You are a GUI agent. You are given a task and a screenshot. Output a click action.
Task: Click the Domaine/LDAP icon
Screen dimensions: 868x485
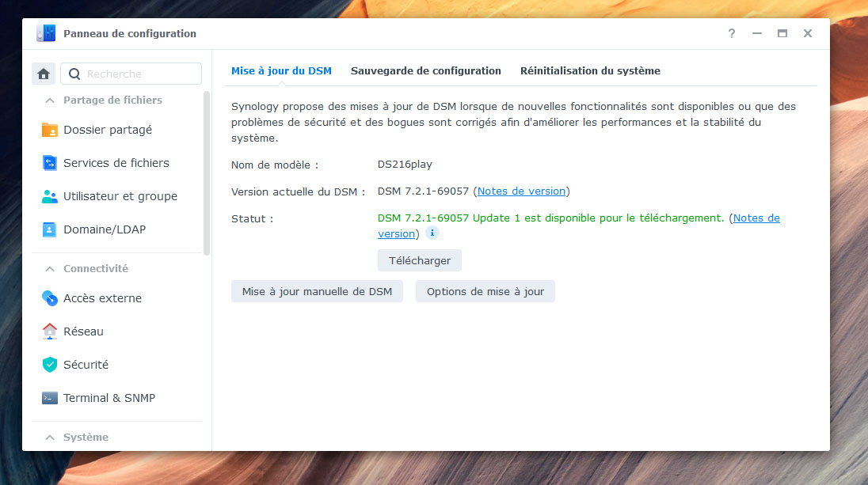50,229
